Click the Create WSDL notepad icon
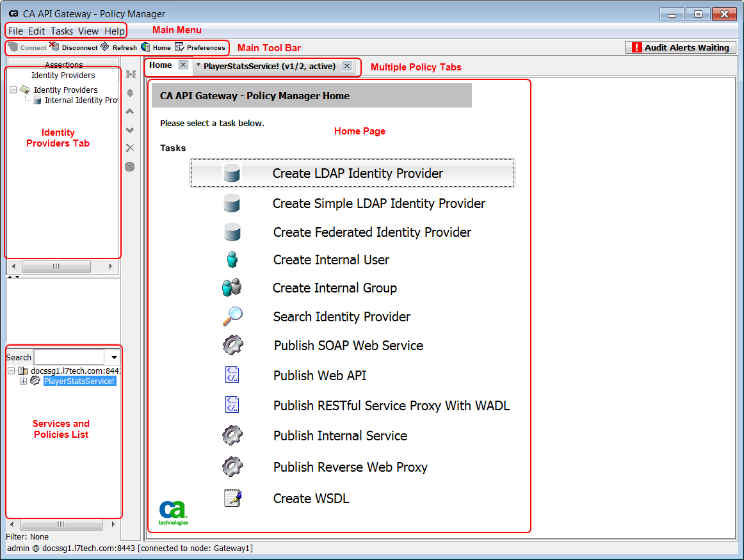The width and height of the screenshot is (744, 560). pyautogui.click(x=232, y=498)
